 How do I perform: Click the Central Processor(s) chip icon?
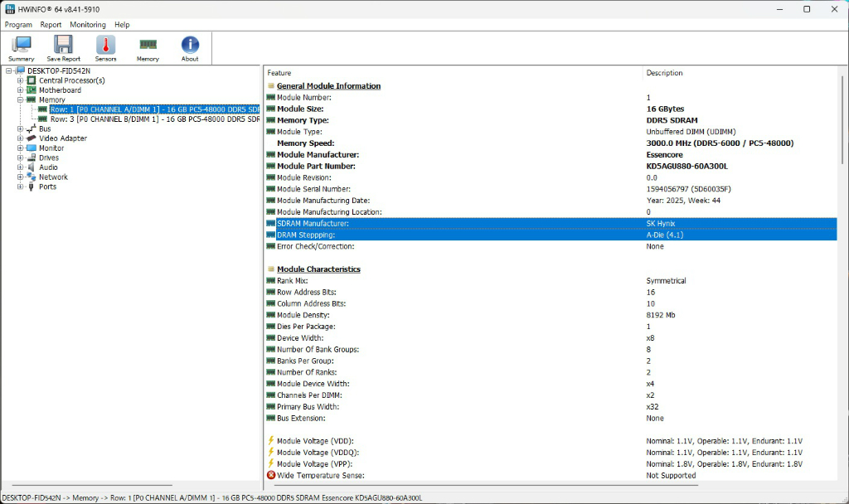coord(32,80)
